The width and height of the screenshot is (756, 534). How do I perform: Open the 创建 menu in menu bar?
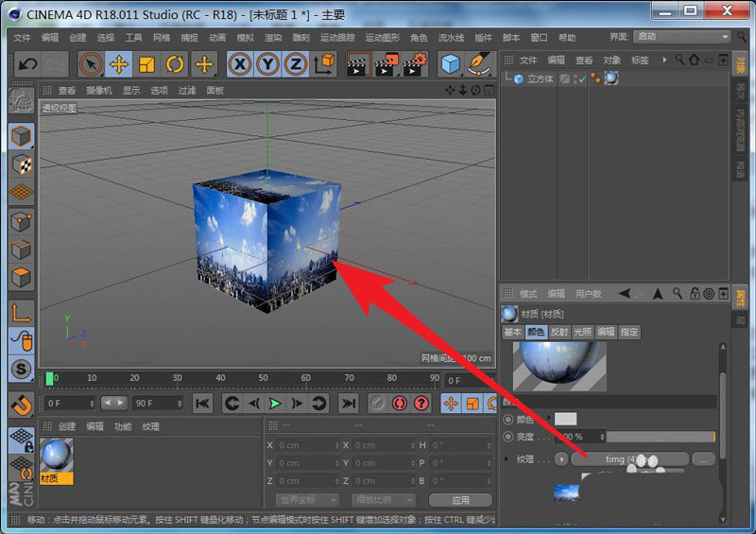[77, 38]
